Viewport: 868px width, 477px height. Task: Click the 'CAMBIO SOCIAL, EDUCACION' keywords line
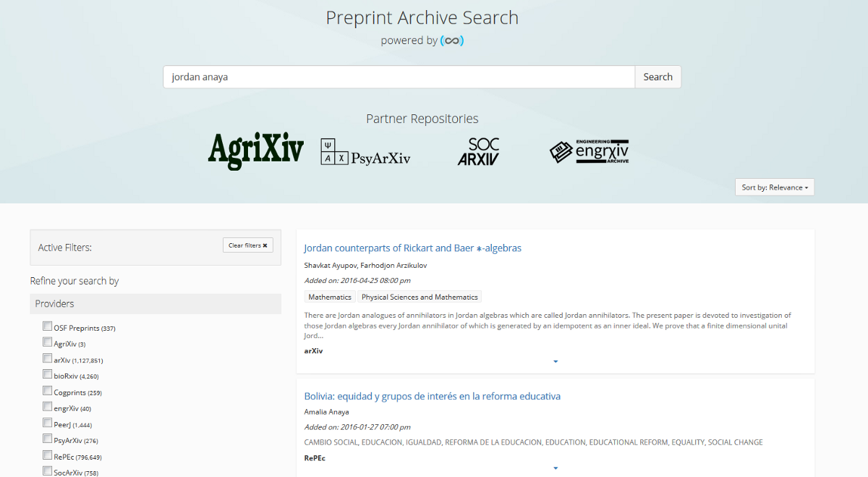534,442
